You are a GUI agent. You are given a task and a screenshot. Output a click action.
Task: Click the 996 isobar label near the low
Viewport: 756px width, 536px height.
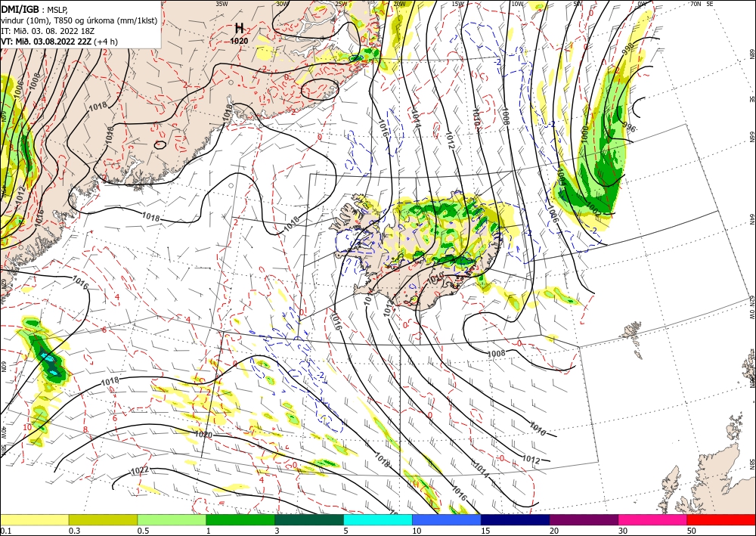click(629, 127)
